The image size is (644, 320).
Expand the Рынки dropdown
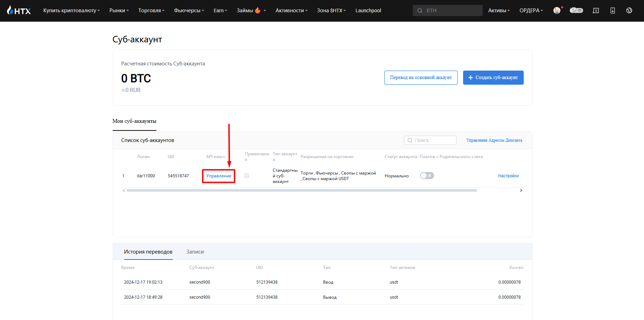(119, 10)
